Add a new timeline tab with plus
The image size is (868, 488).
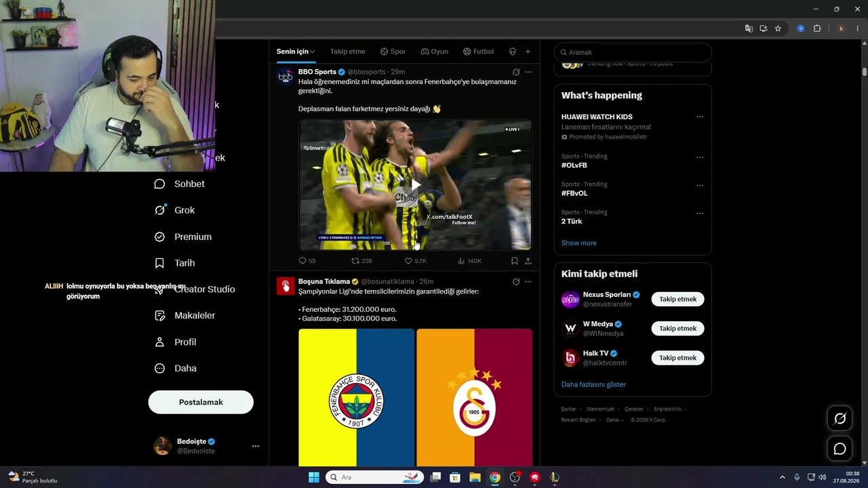point(528,52)
